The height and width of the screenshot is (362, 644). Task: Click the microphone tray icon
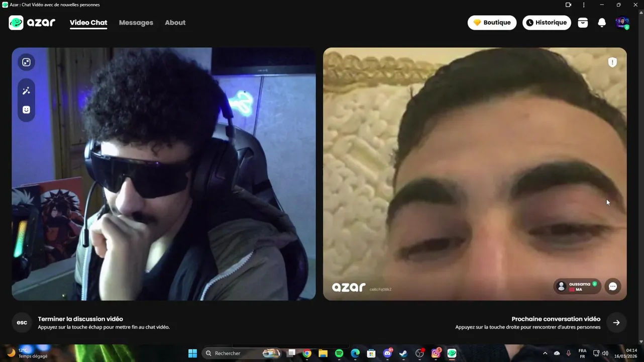[569, 353]
